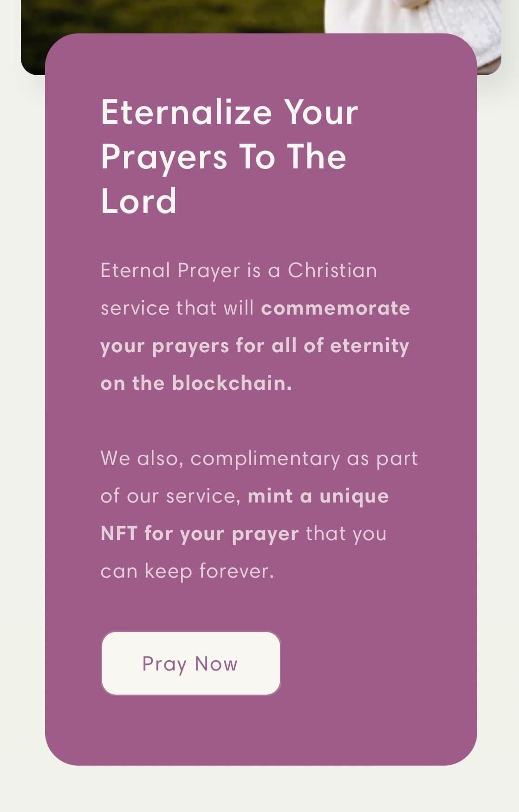519x812 pixels.
Task: Click the word "Christian" in description
Action: pos(332,271)
